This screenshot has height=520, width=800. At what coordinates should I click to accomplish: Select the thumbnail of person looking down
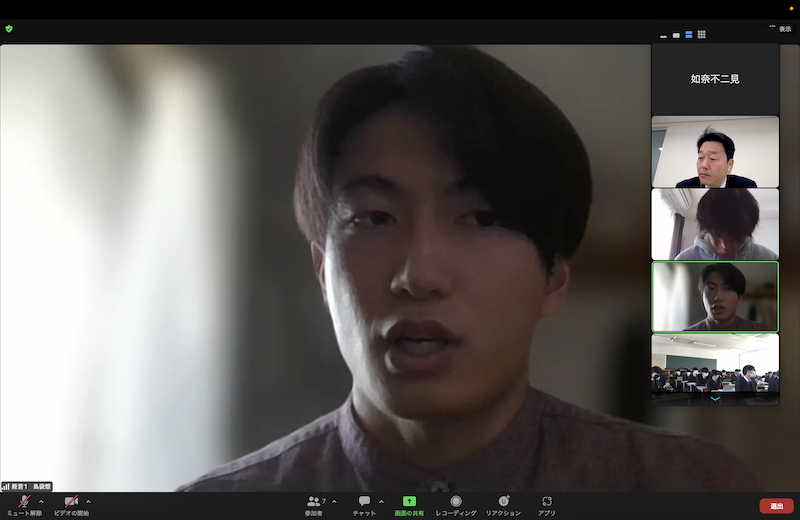[x=715, y=224]
